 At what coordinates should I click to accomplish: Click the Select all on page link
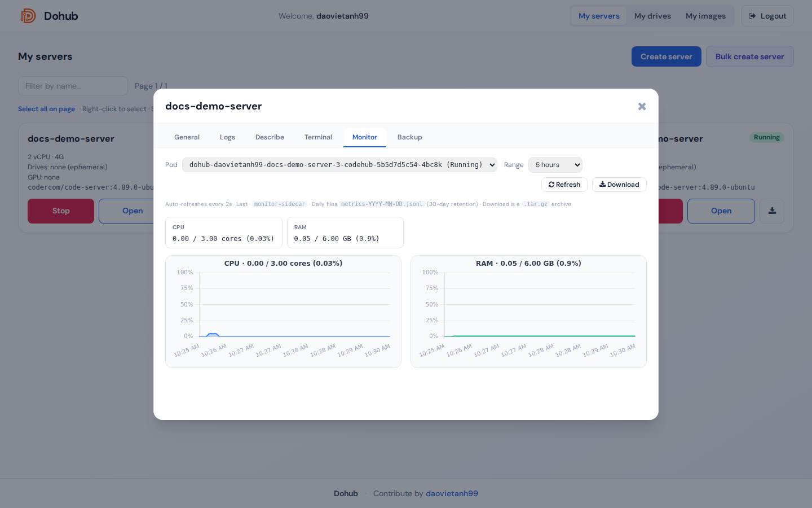(46, 109)
